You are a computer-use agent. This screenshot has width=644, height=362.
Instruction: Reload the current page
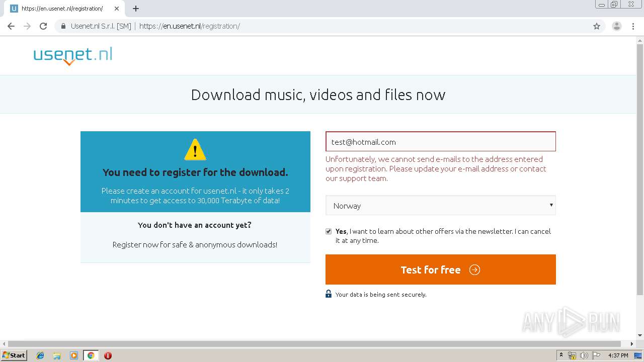[43, 26]
